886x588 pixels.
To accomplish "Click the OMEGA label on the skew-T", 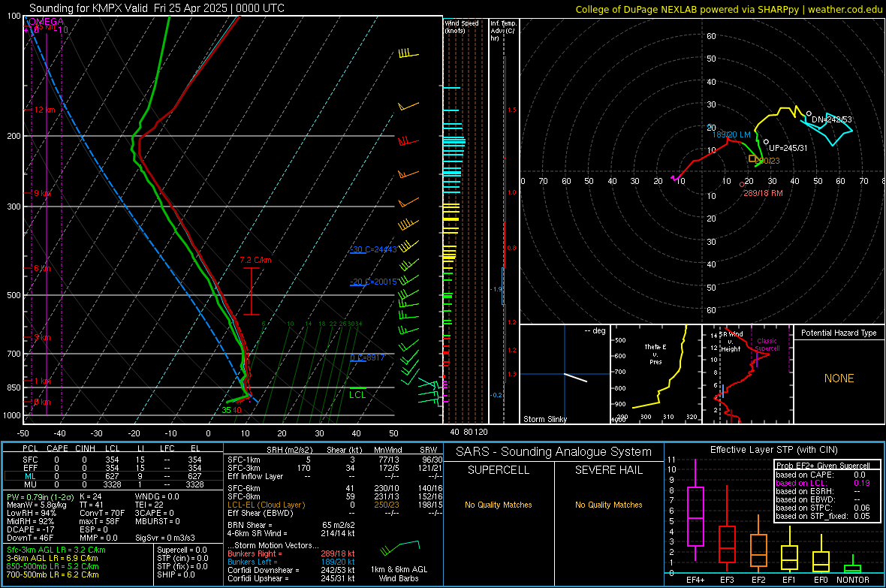I will point(47,22).
